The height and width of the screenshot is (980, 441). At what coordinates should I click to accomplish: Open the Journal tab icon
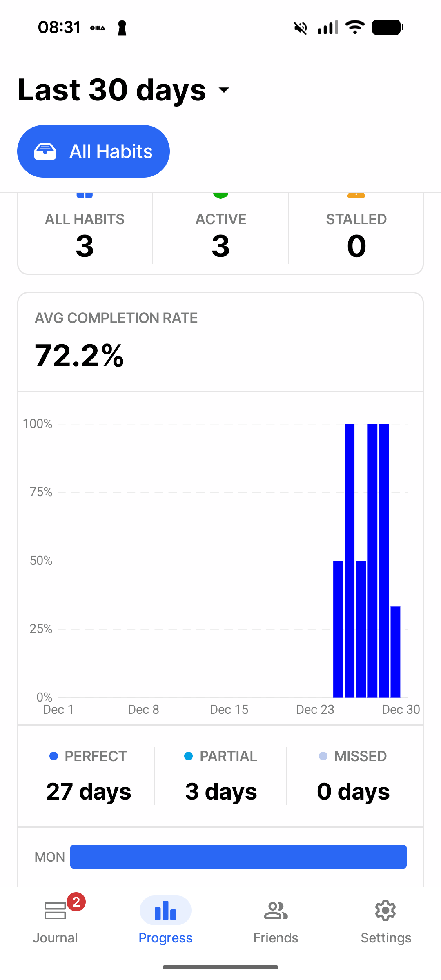(55, 910)
